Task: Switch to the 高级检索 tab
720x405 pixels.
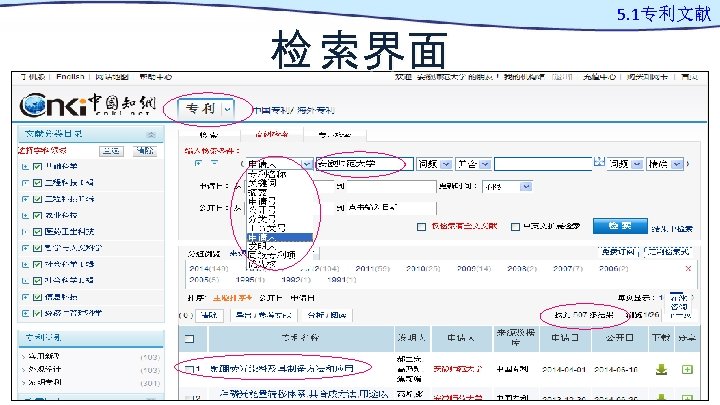Action: click(272, 135)
